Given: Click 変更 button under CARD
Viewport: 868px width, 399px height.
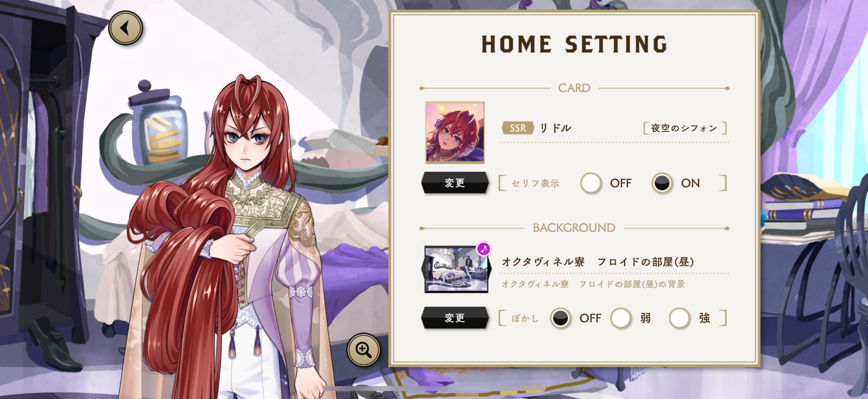Looking at the screenshot, I should tap(455, 183).
